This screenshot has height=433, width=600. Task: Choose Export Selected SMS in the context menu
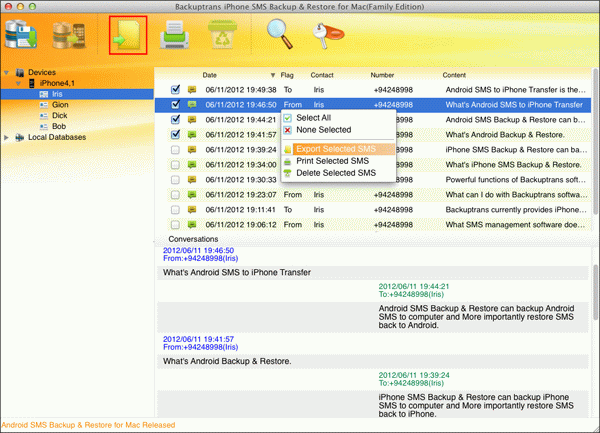338,149
